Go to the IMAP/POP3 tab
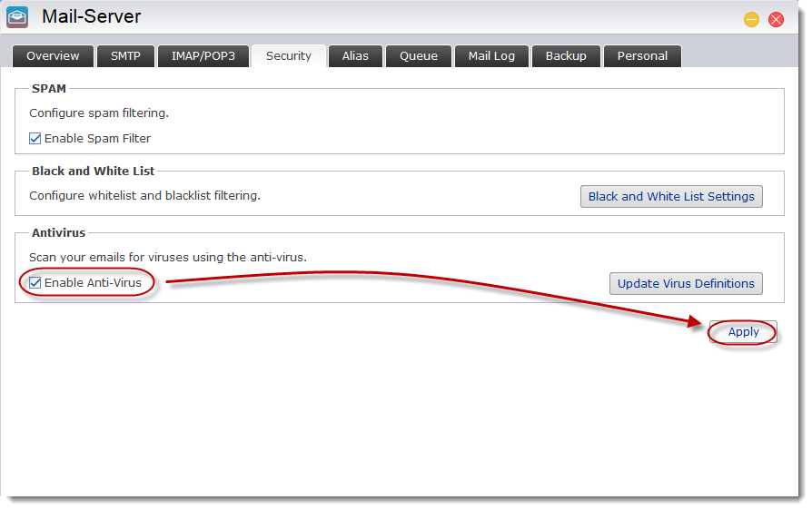 (203, 56)
